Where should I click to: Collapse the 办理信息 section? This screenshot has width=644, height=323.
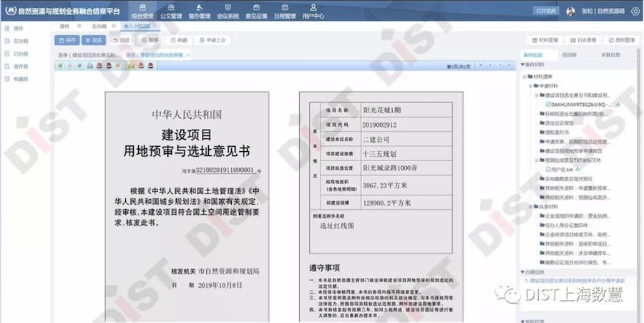[x=523, y=272]
